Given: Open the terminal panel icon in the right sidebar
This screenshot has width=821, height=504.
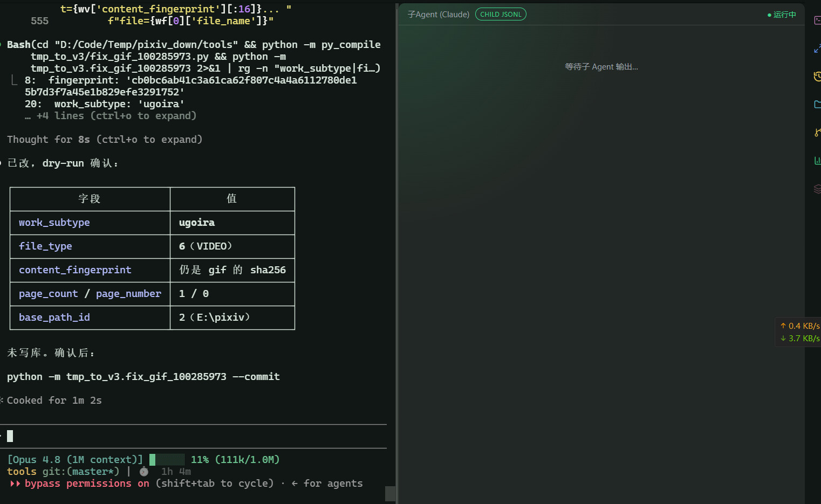Looking at the screenshot, I should pos(817,20).
